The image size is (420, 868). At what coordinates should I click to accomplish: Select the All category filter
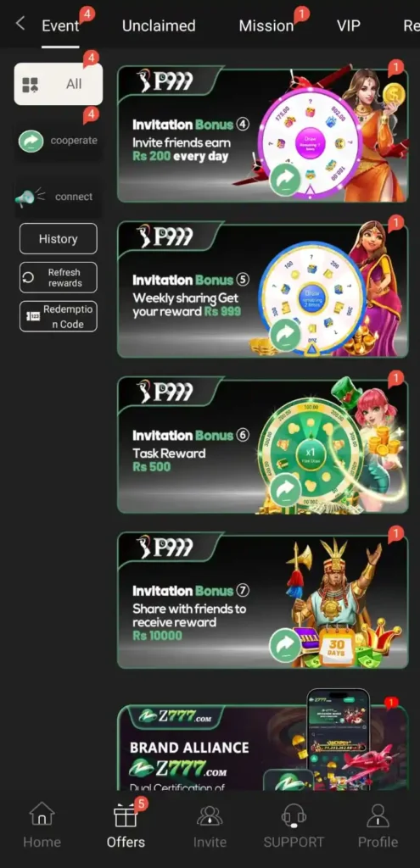59,84
